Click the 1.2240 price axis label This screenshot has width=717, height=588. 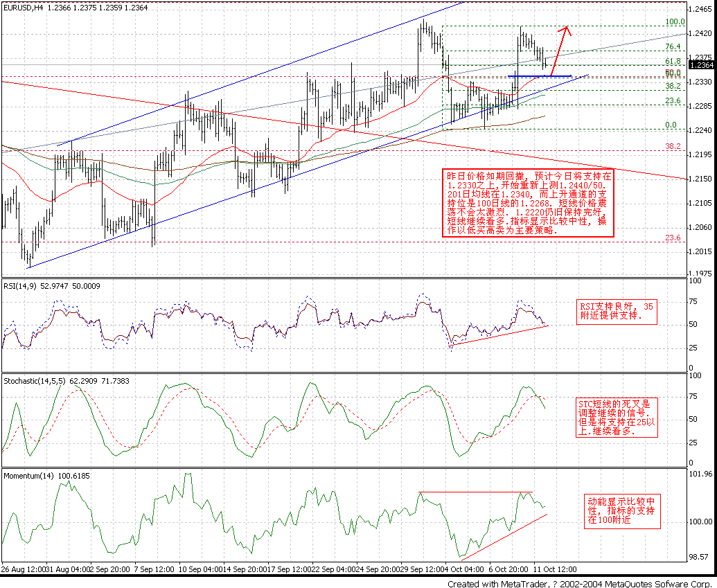(x=700, y=130)
